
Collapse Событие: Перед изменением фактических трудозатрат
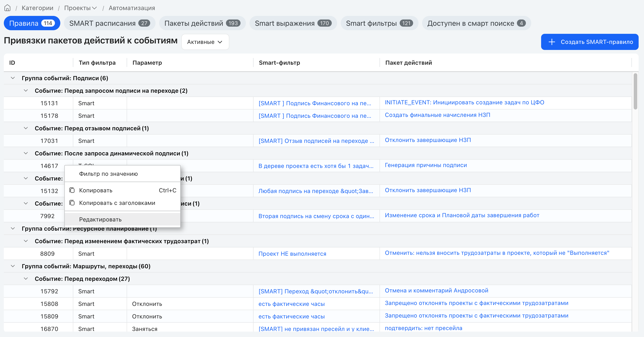pyautogui.click(x=26, y=241)
